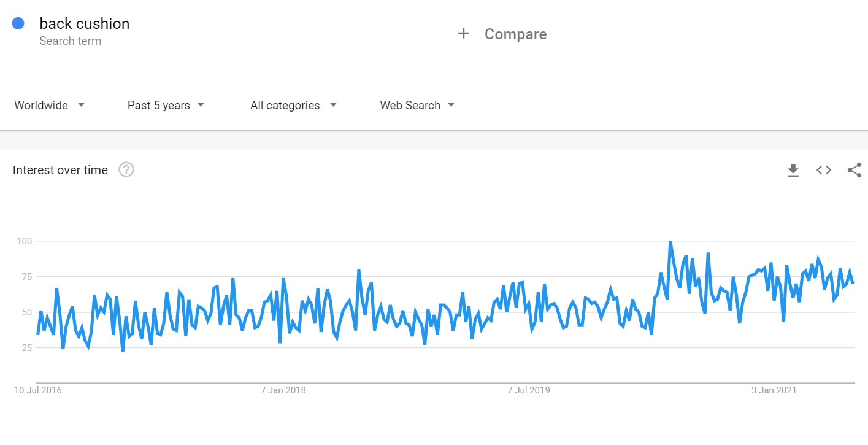Viewport: 868px width, 445px height.
Task: Select the 7 Jan 2018 axis label
Action: pyautogui.click(x=283, y=390)
